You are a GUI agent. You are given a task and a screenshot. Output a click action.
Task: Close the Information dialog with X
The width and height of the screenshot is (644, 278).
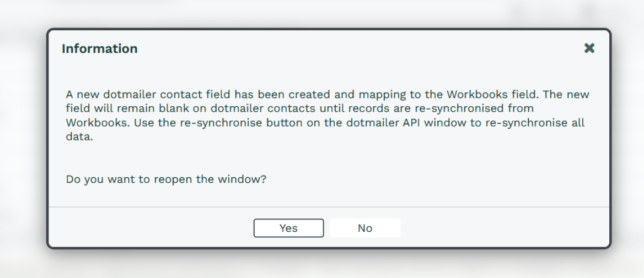589,48
